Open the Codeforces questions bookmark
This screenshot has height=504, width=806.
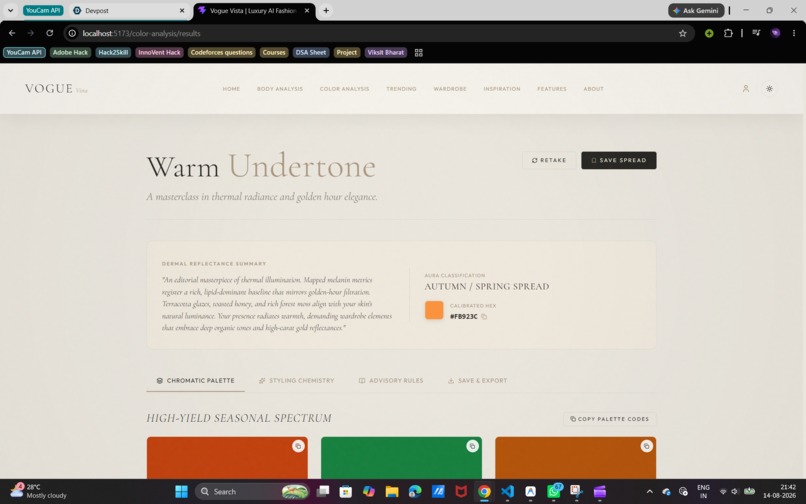[221, 52]
